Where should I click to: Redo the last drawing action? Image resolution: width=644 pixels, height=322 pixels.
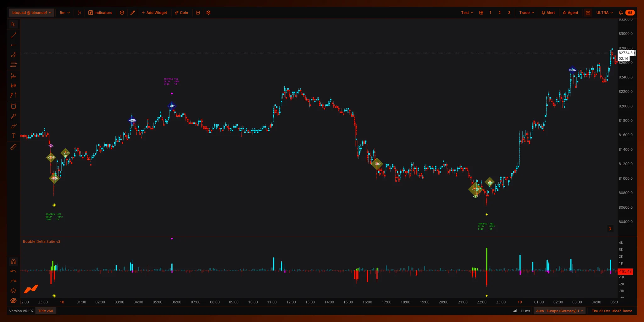pyautogui.click(x=13, y=281)
